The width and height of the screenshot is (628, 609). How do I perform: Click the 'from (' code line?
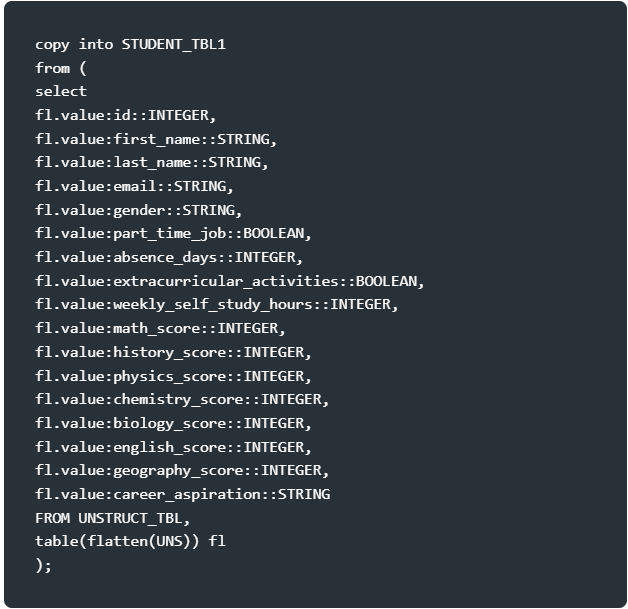coord(61,68)
